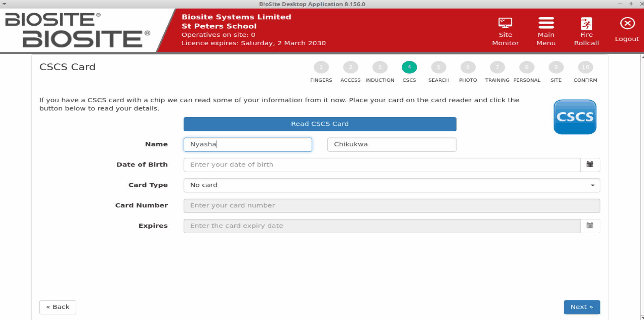Image resolution: width=644 pixels, height=320 pixels.
Task: Open the Expires calendar picker
Action: (x=590, y=226)
